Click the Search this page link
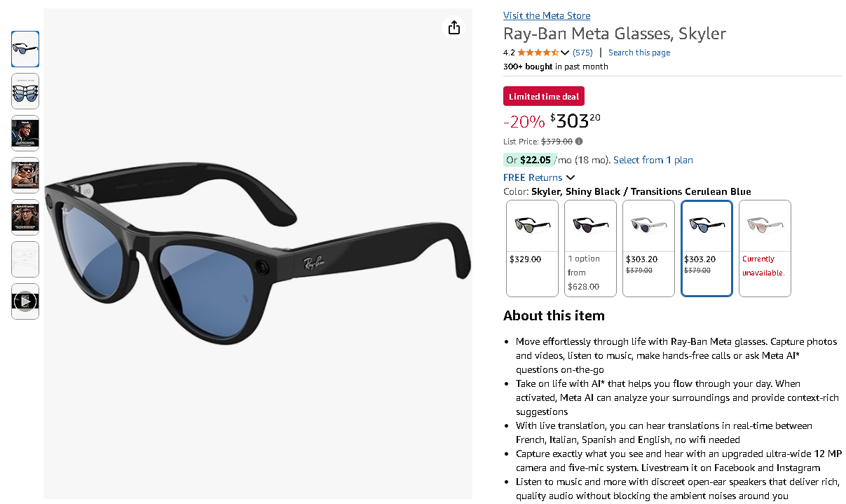The image size is (846, 504). 639,53
